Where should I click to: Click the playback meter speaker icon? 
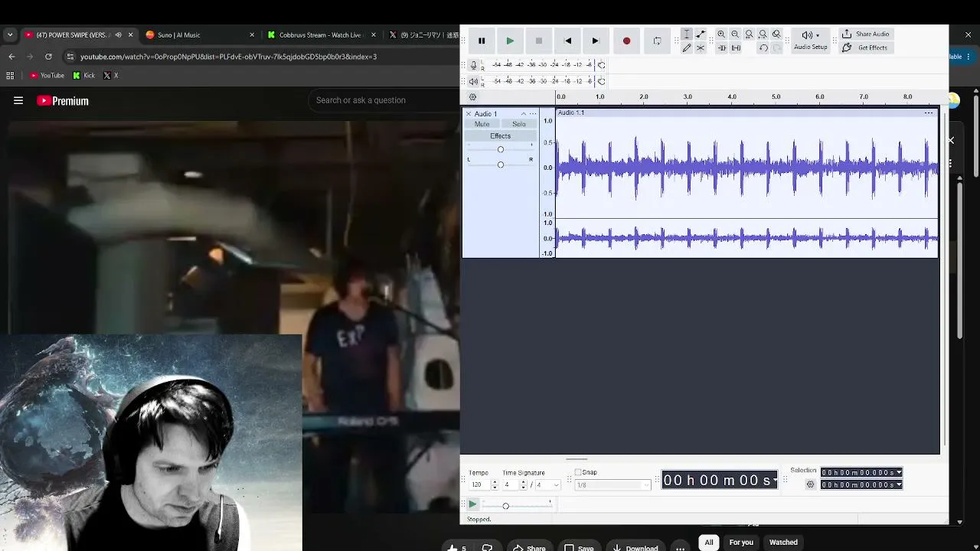pyautogui.click(x=473, y=81)
